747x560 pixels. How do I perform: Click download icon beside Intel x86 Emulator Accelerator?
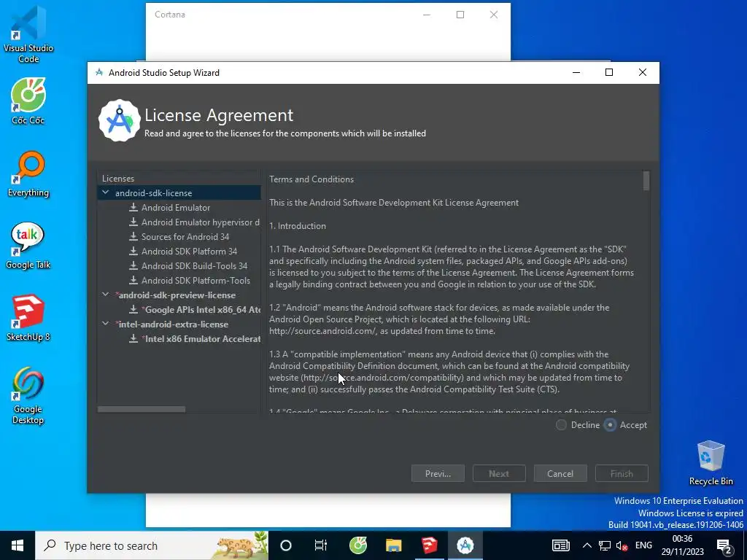[133, 338]
